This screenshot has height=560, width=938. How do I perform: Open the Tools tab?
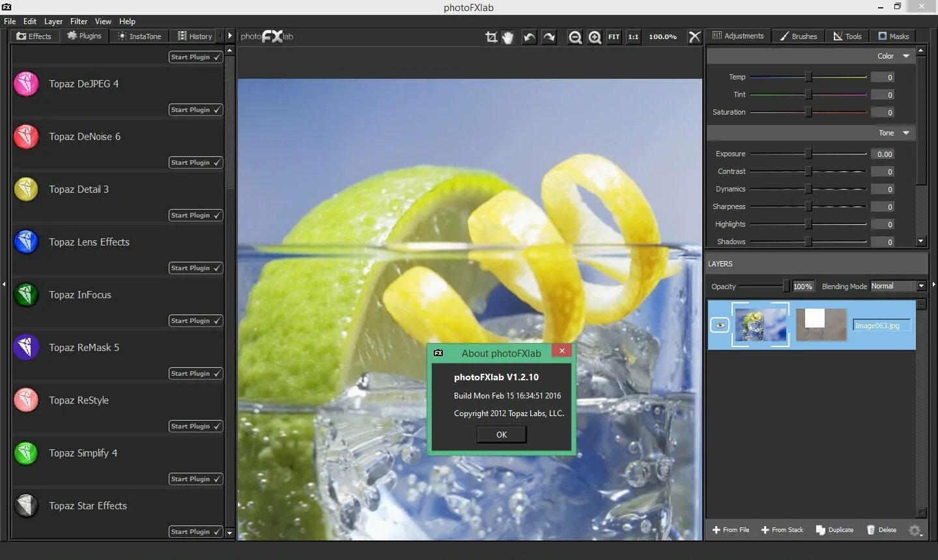(x=847, y=36)
